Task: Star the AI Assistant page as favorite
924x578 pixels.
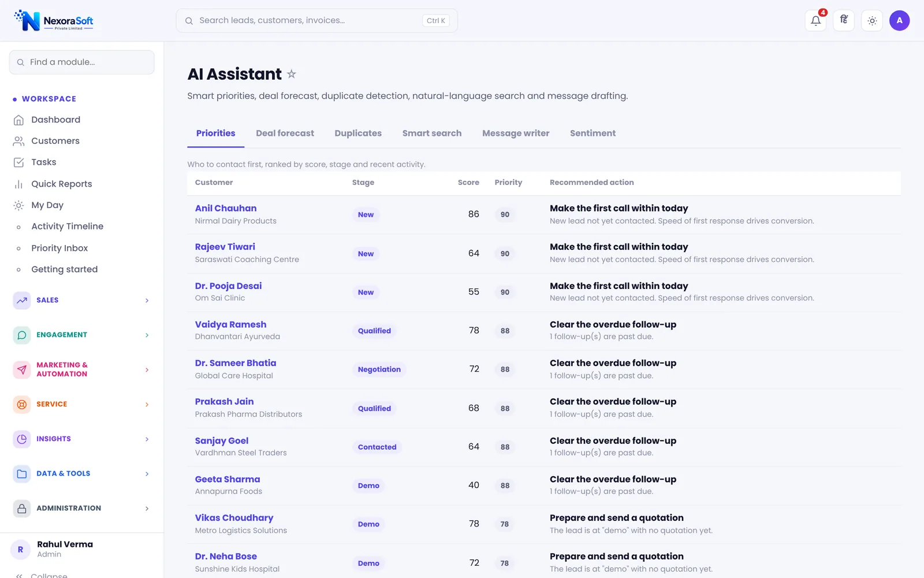Action: [292, 74]
